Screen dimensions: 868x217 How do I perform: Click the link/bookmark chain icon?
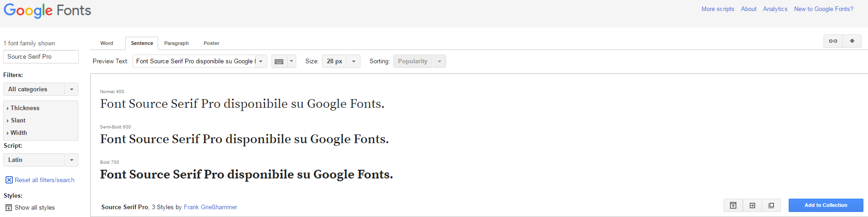tap(833, 41)
